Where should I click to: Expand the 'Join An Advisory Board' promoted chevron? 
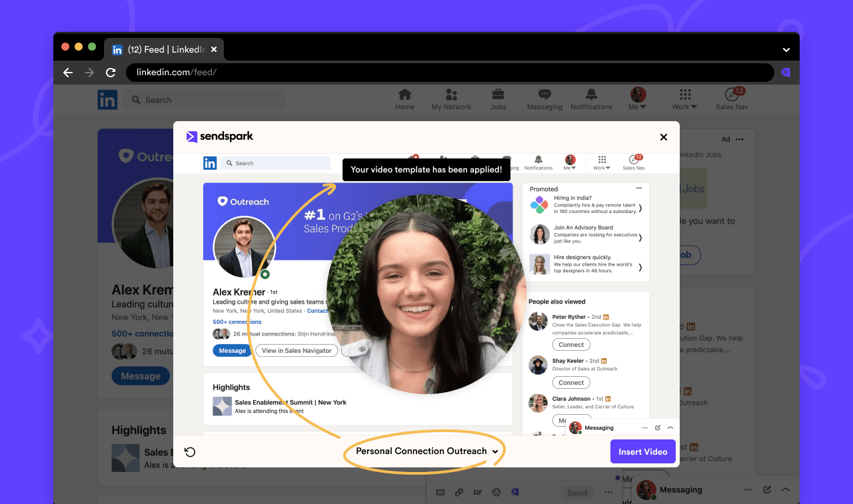click(640, 237)
